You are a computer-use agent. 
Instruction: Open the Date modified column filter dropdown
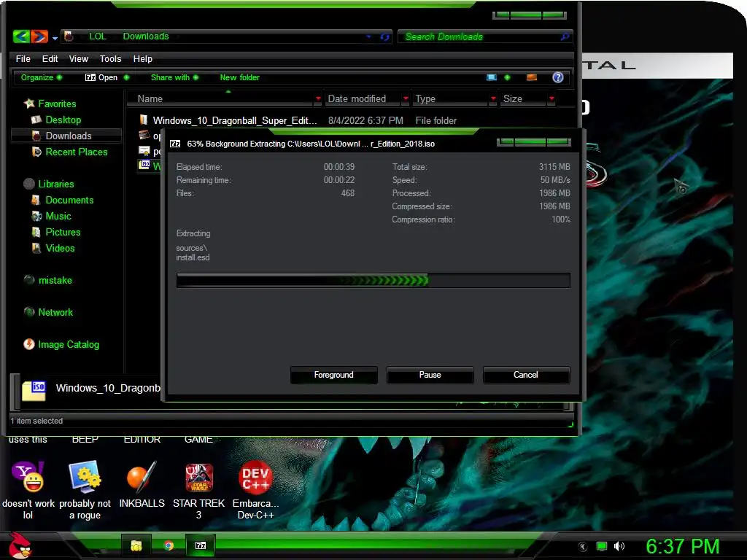pos(406,98)
